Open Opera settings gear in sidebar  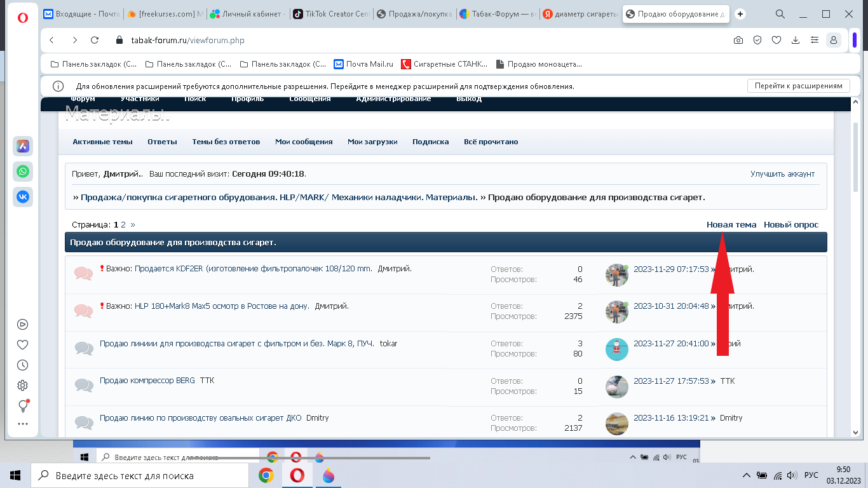[22, 385]
